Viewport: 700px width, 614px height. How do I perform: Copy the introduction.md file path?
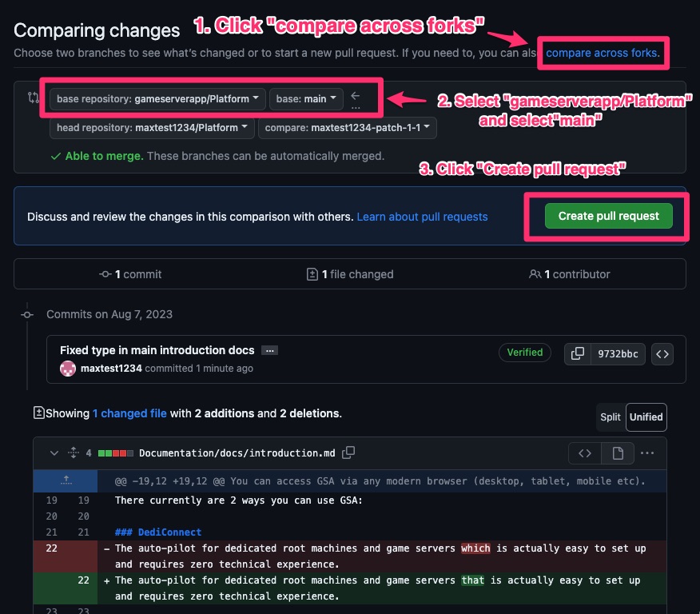click(348, 453)
